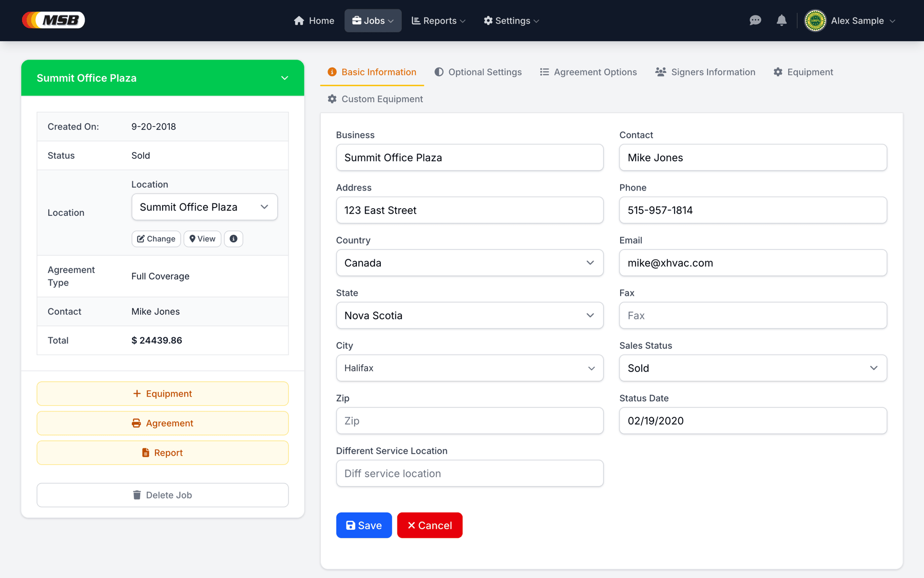Open the notifications bell
The height and width of the screenshot is (578, 924).
coord(781,21)
